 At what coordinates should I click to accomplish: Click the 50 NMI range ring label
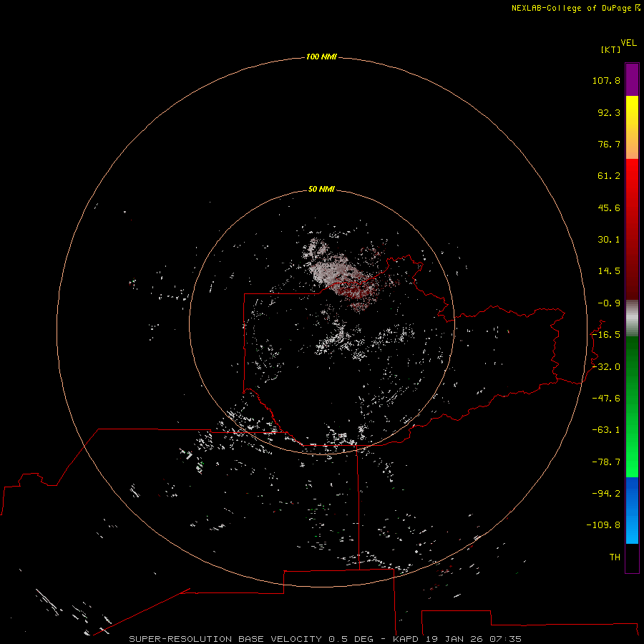321,189
